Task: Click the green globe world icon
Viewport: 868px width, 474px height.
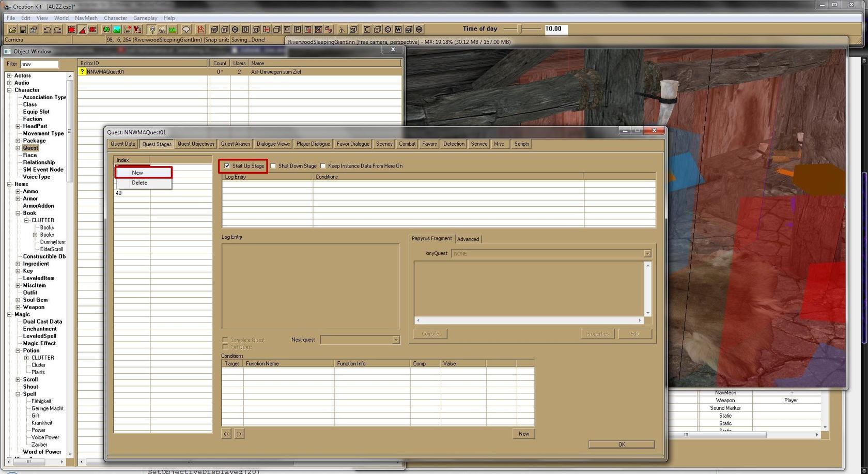Action: coord(106,29)
